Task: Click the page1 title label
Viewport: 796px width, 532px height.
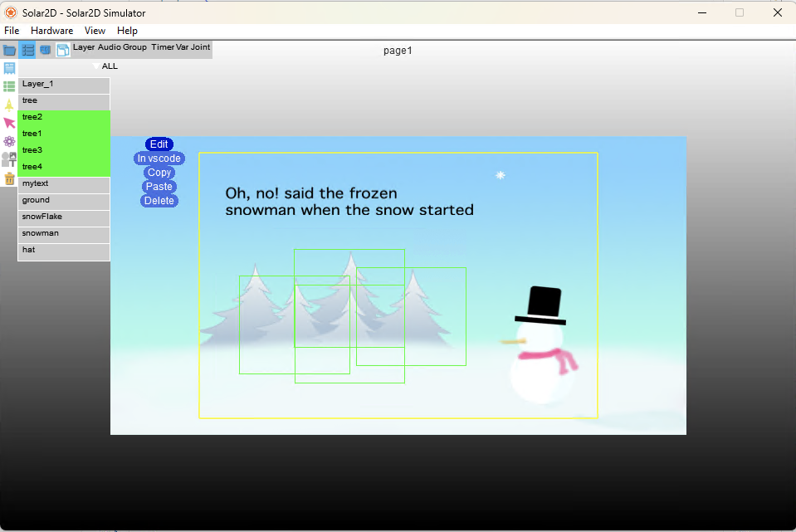Action: click(398, 51)
